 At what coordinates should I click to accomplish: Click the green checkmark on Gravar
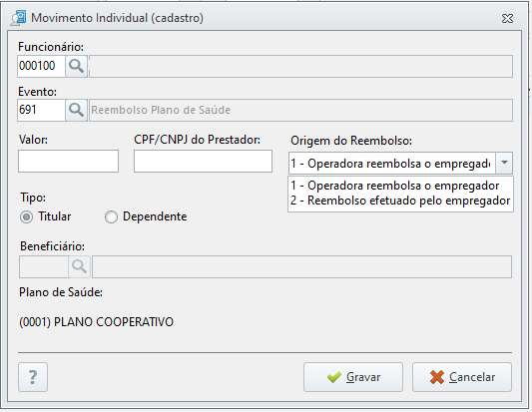tap(334, 377)
